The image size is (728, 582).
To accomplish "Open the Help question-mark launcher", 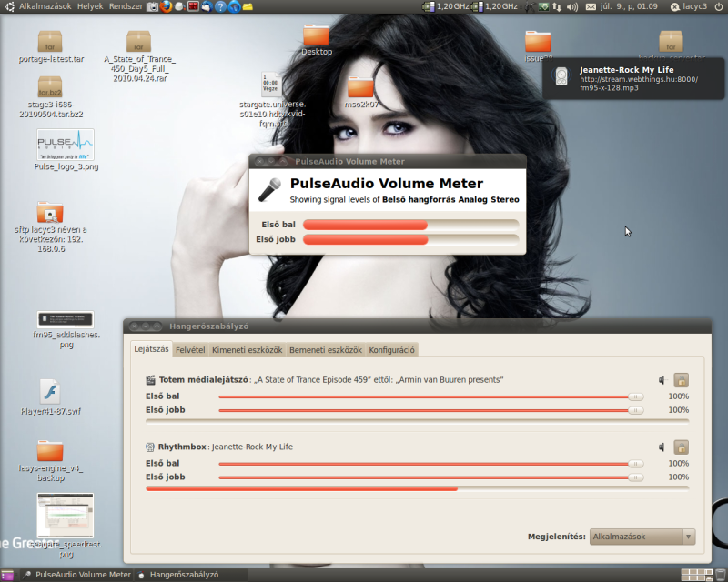I will [x=220, y=6].
